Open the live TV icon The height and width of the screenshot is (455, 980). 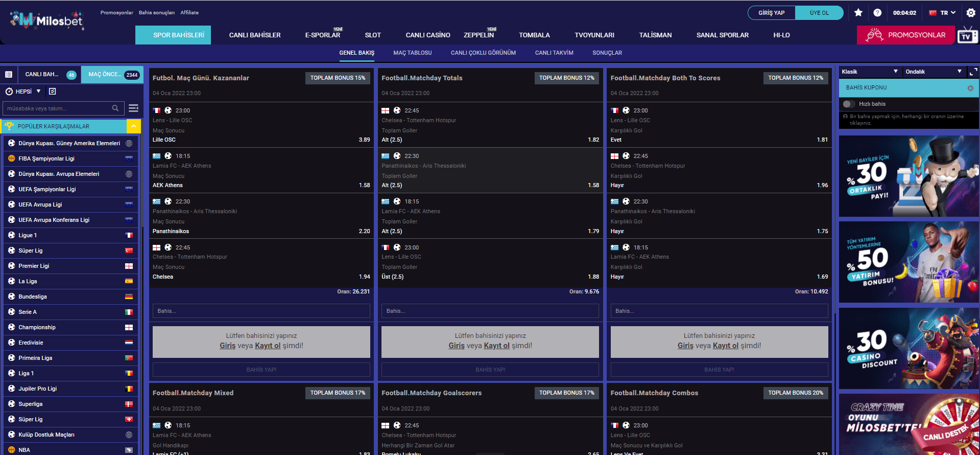967,36
